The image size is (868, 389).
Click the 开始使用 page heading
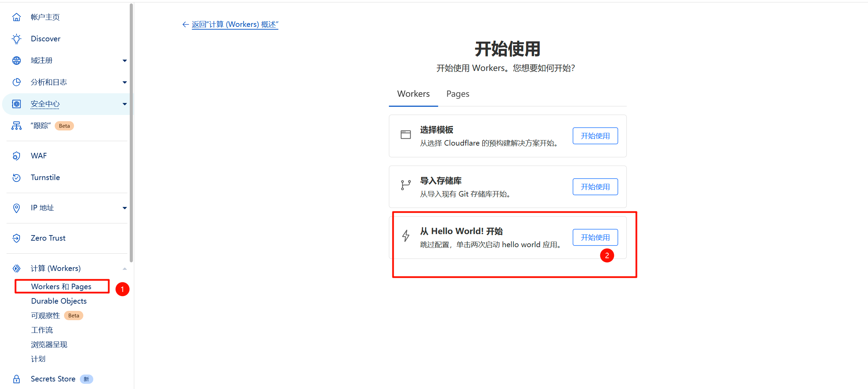click(508, 49)
